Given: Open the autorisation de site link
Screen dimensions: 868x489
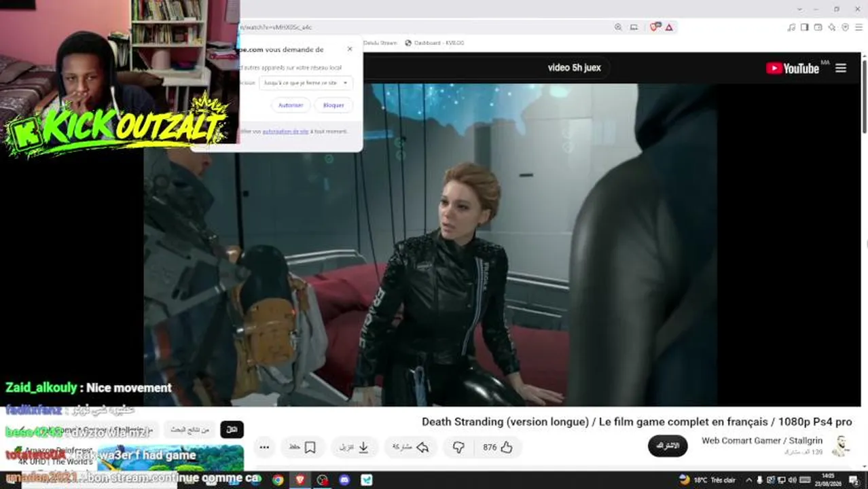Looking at the screenshot, I should 285,131.
